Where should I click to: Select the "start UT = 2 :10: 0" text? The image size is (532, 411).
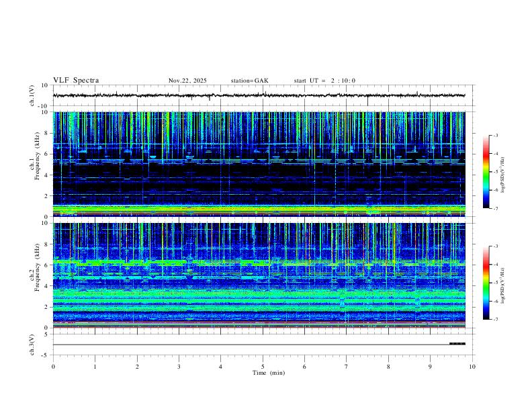324,81
